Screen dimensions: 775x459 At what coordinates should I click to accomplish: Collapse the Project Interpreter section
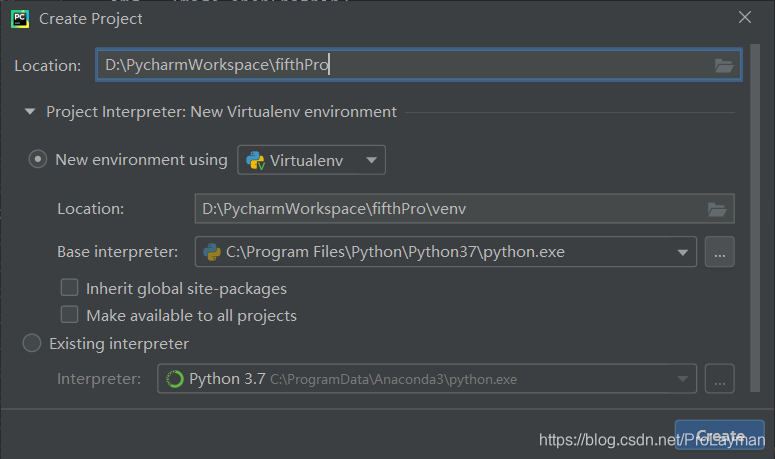click(30, 112)
